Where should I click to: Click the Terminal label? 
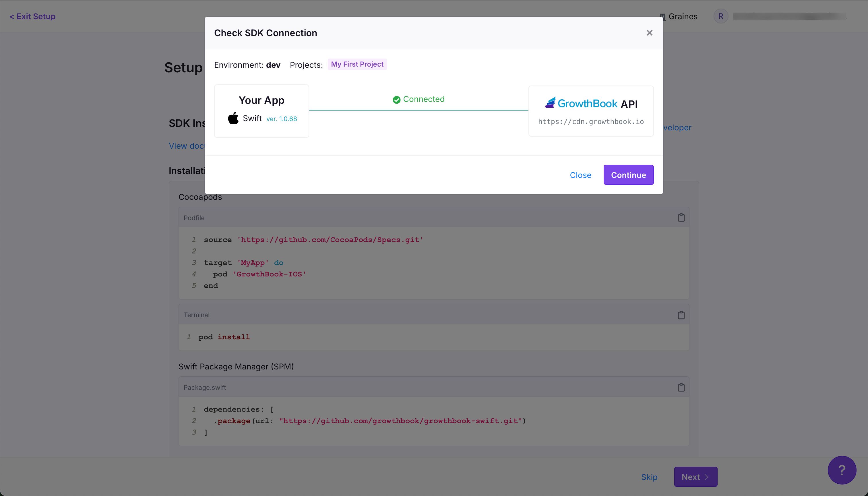pos(197,315)
